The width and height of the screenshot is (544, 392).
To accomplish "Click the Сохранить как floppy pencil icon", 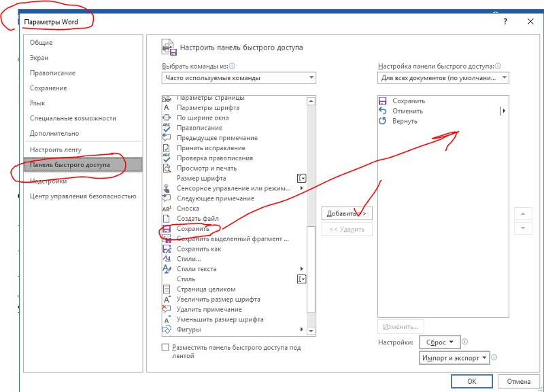I will pos(167,249).
